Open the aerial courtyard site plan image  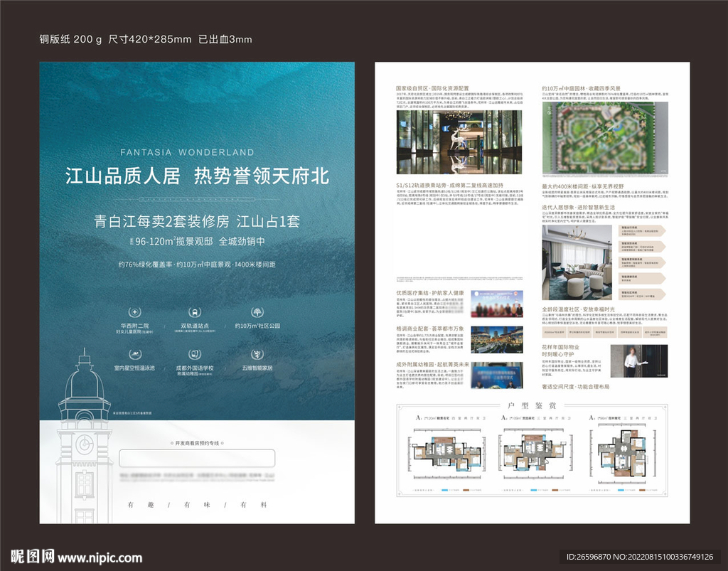click(606, 139)
